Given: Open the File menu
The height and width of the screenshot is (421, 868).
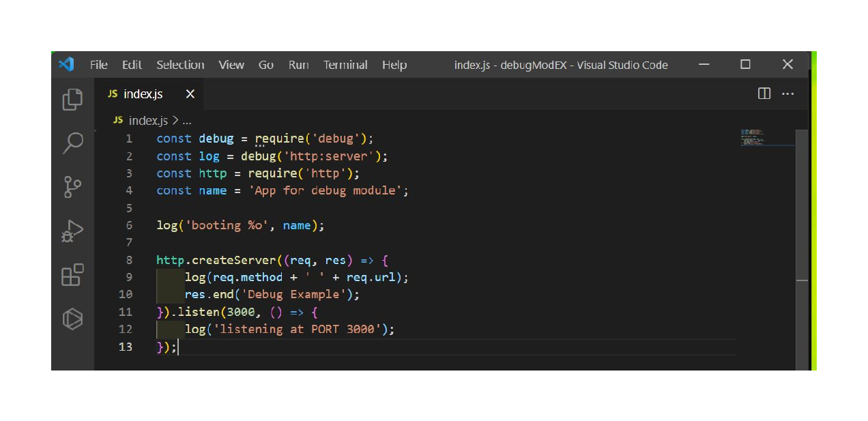Looking at the screenshot, I should point(99,65).
